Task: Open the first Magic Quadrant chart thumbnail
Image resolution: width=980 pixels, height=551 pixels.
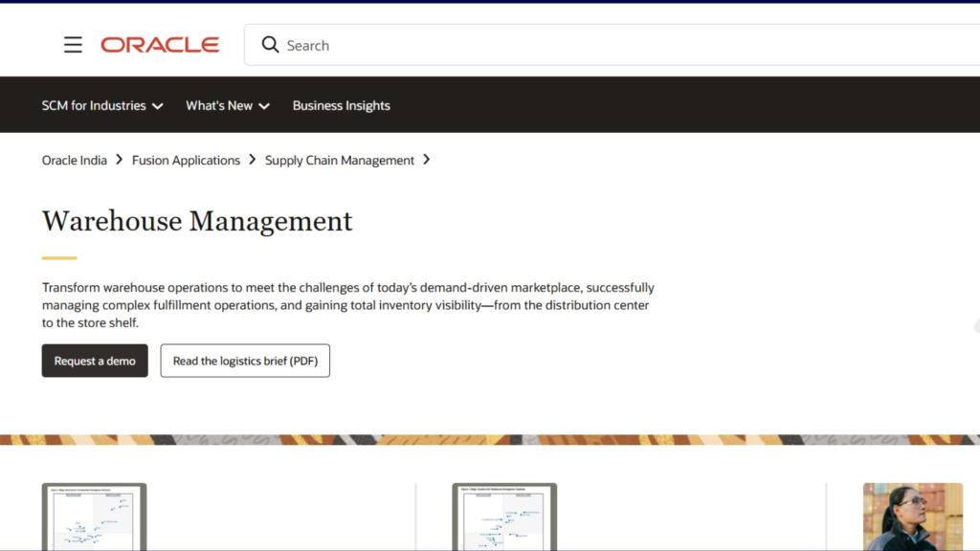Action: coord(95,517)
